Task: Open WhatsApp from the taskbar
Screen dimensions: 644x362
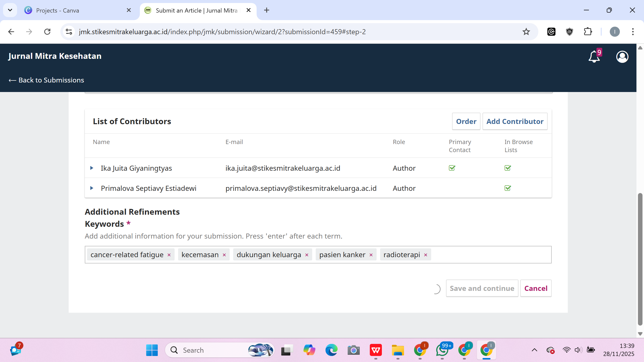Action: pos(442,350)
